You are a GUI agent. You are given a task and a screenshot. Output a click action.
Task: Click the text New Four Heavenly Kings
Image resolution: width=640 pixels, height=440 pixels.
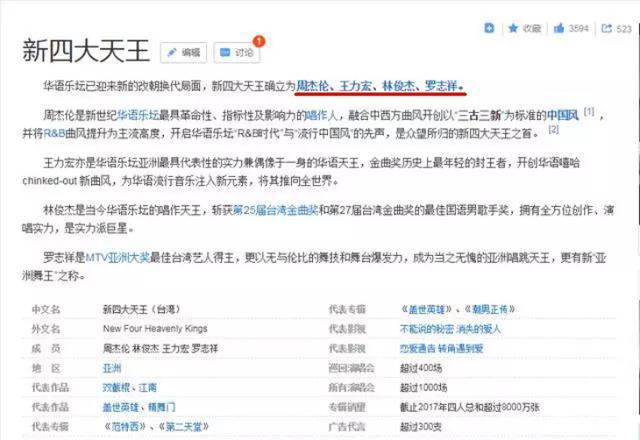[155, 329]
